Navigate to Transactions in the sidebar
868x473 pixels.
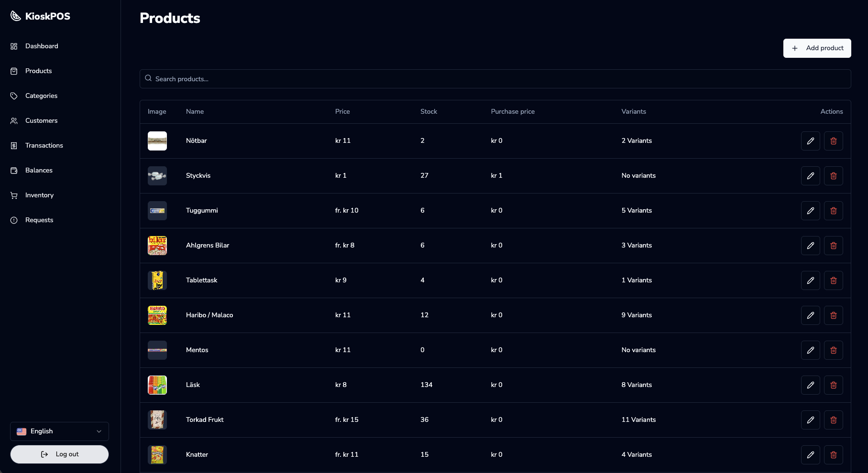pos(44,146)
